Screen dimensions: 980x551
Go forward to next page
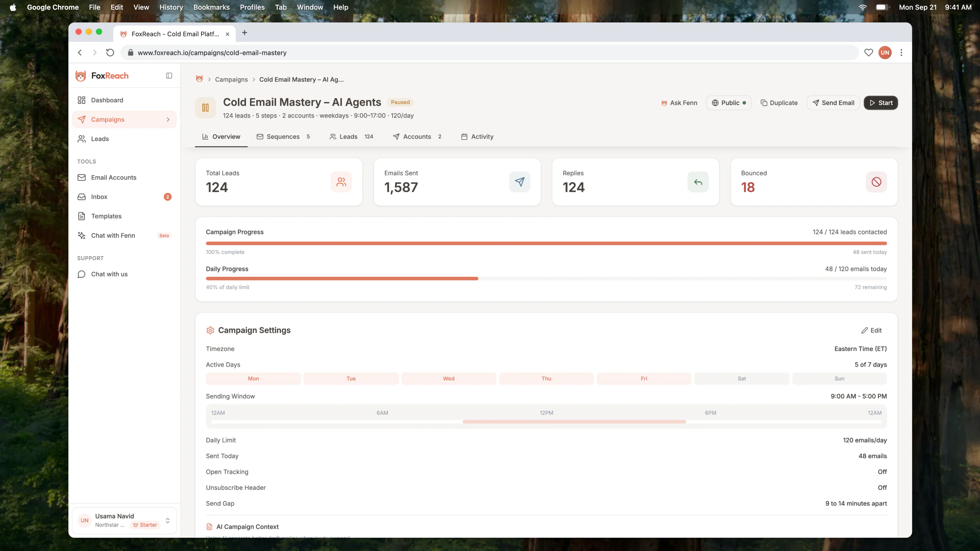[95, 52]
